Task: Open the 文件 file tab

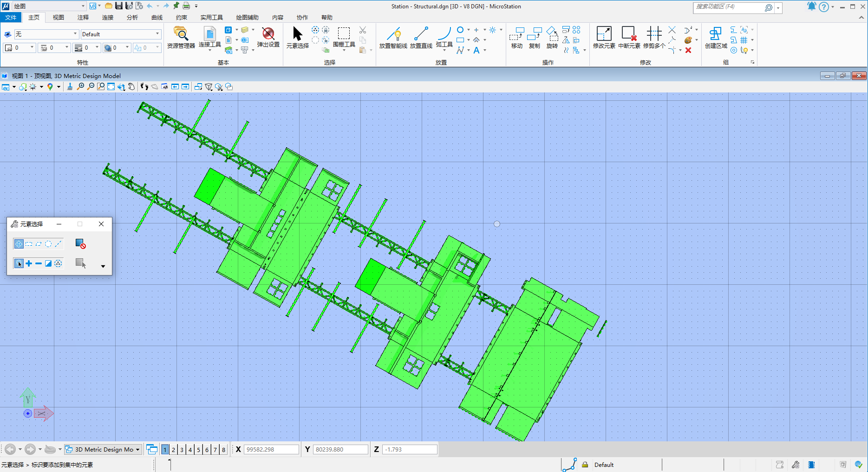Action: [x=11, y=18]
